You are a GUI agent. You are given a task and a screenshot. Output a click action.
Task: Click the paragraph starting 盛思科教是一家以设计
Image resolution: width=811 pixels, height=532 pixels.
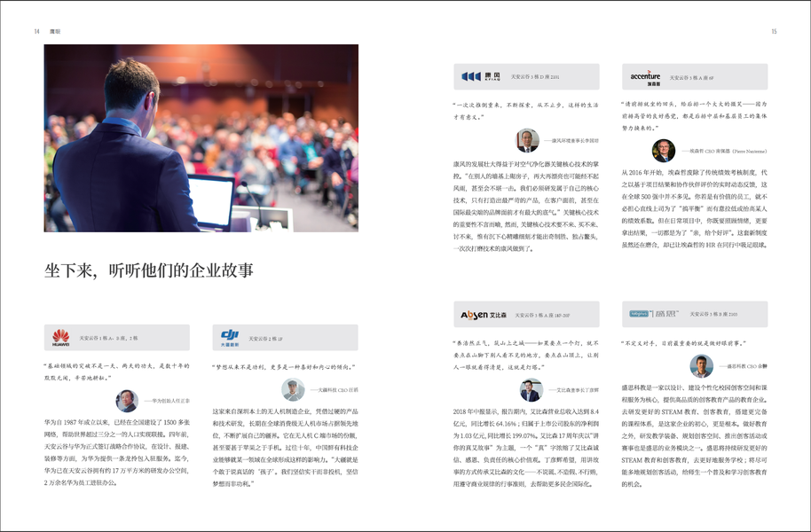pos(695,436)
